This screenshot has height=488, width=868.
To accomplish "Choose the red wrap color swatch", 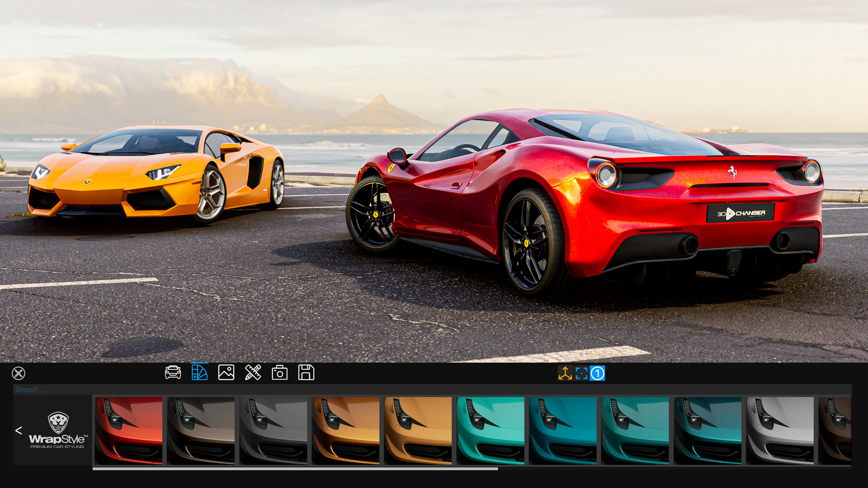I will 128,430.
